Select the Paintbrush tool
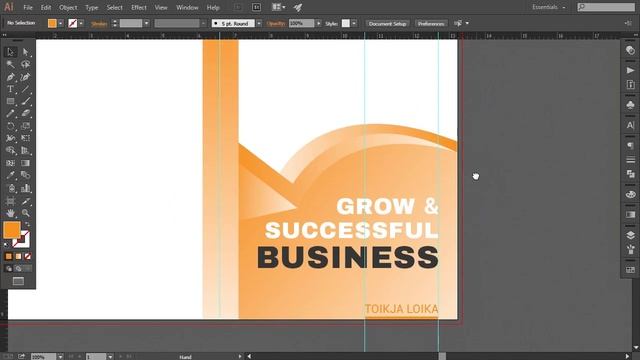 coord(26,101)
